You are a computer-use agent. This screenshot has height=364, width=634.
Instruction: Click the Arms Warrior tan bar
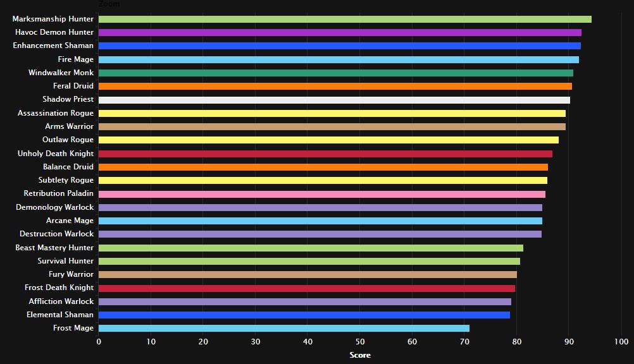click(332, 127)
